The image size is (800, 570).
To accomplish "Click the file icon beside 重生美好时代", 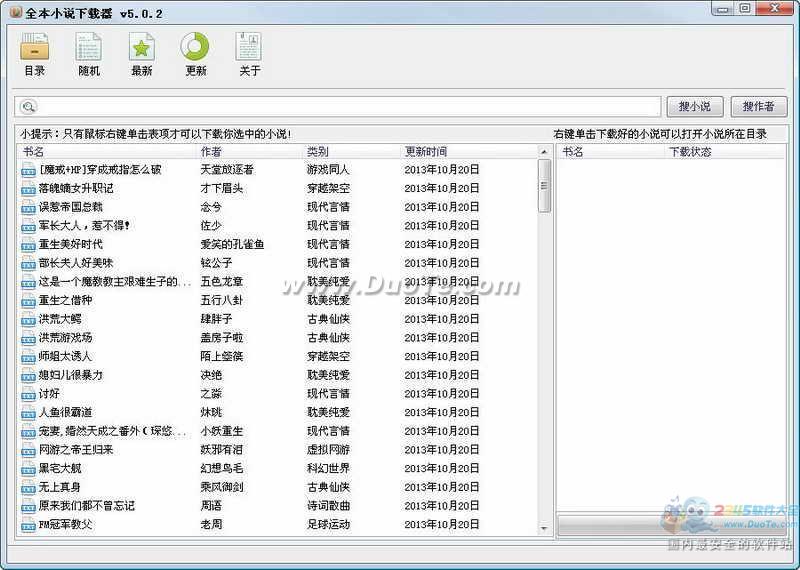I will pos(28,245).
